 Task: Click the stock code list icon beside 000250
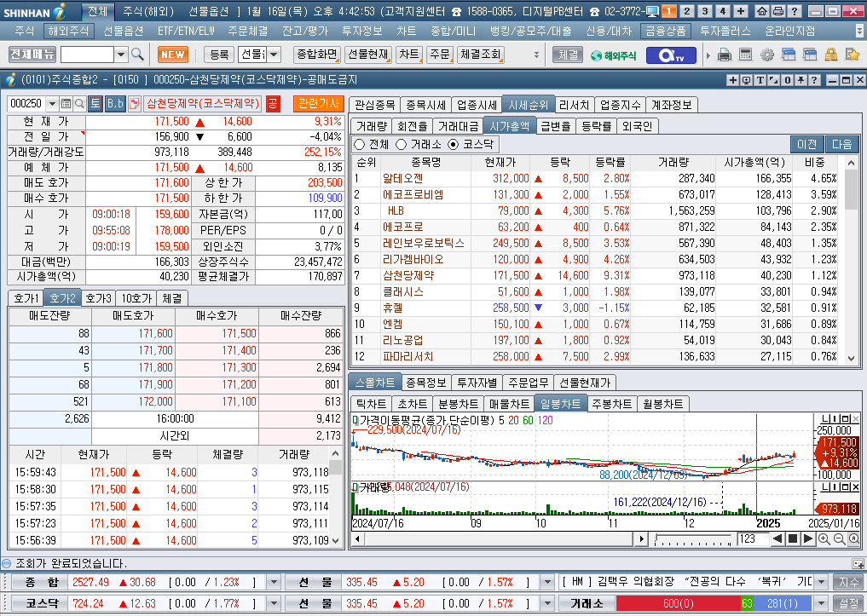pos(66,103)
